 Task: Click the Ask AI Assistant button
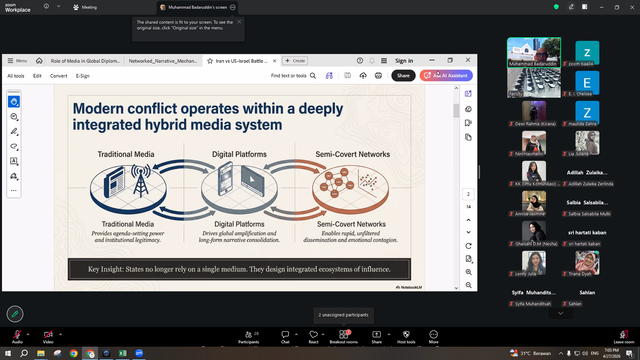(x=446, y=76)
